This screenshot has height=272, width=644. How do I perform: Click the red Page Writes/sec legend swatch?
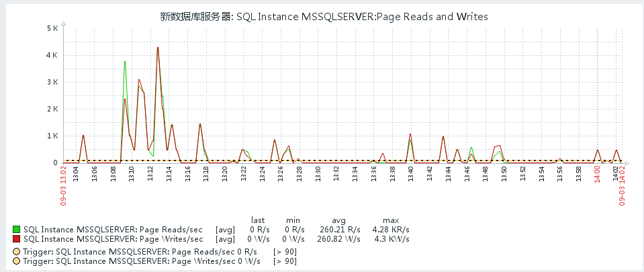[x=17, y=238]
